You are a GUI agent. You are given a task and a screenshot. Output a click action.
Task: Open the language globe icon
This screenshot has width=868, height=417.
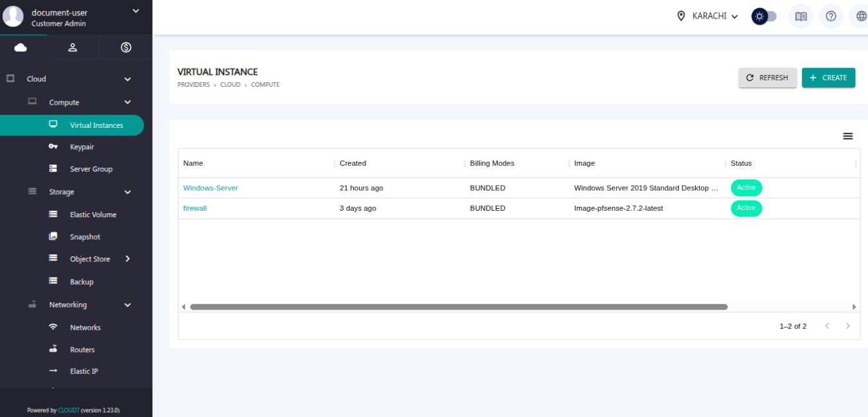[860, 16]
